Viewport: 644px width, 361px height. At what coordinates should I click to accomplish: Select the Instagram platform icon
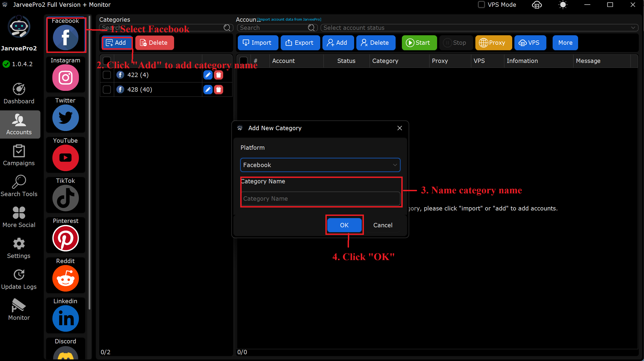coord(66,78)
